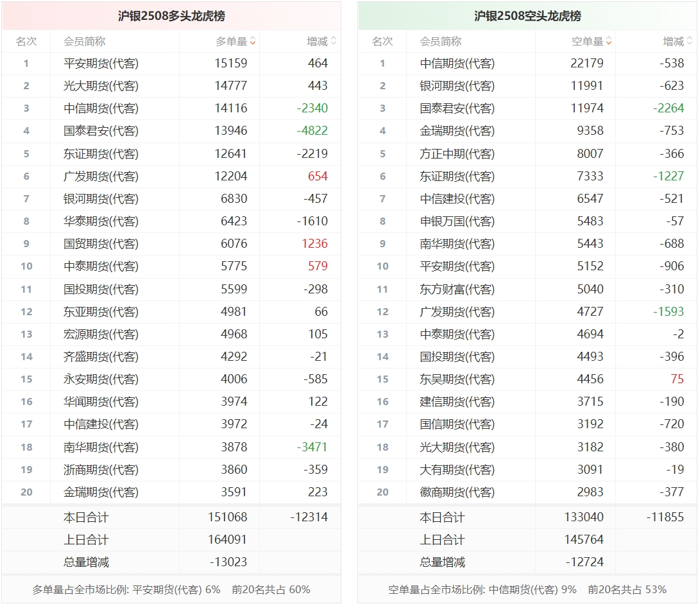Select 齐盛期货(代客) row
The width and height of the screenshot is (700, 606).
[171, 357]
